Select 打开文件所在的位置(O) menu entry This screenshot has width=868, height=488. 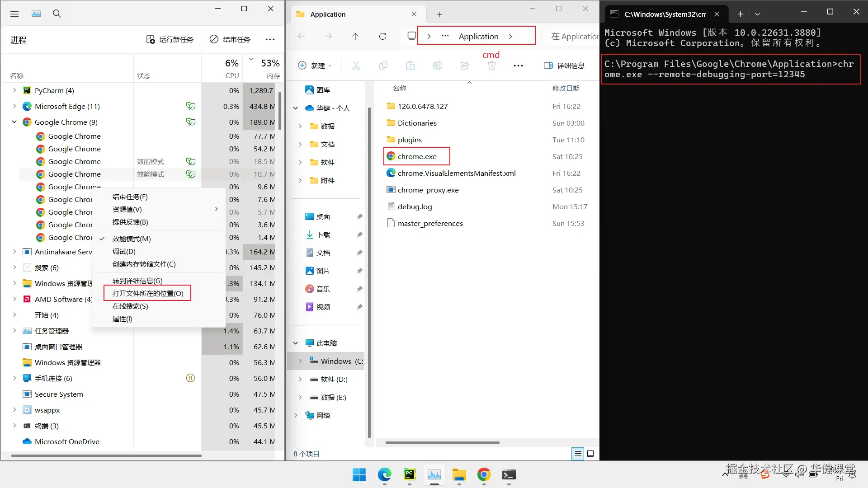tap(147, 293)
